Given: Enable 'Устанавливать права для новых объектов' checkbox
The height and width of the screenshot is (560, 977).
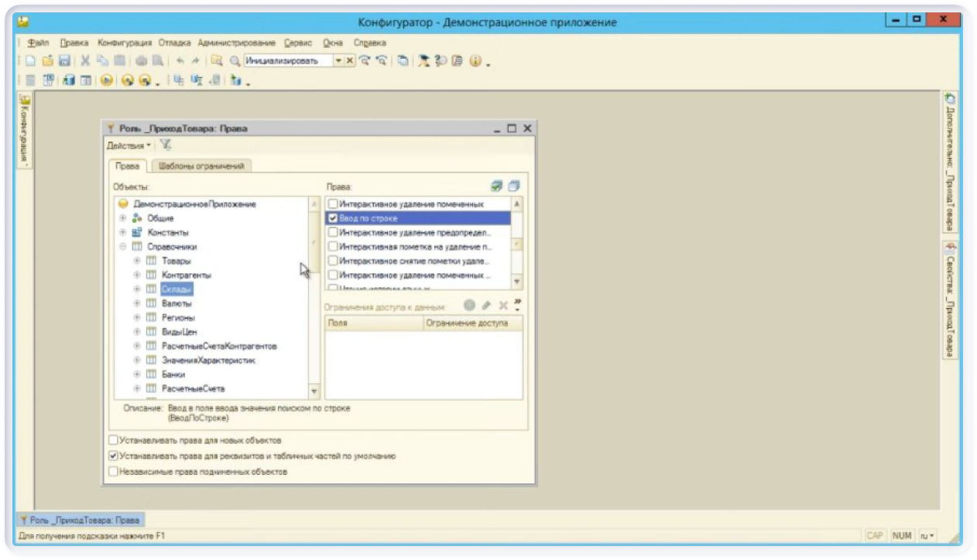Looking at the screenshot, I should pyautogui.click(x=114, y=440).
